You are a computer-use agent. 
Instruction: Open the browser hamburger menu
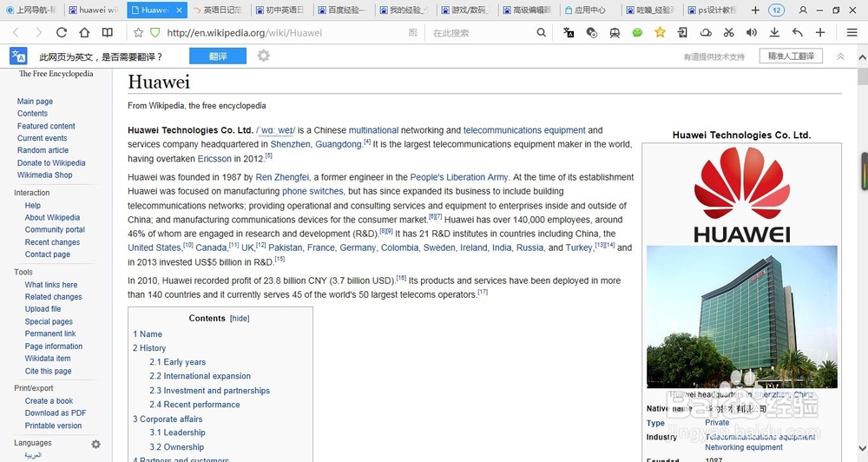pyautogui.click(x=852, y=33)
